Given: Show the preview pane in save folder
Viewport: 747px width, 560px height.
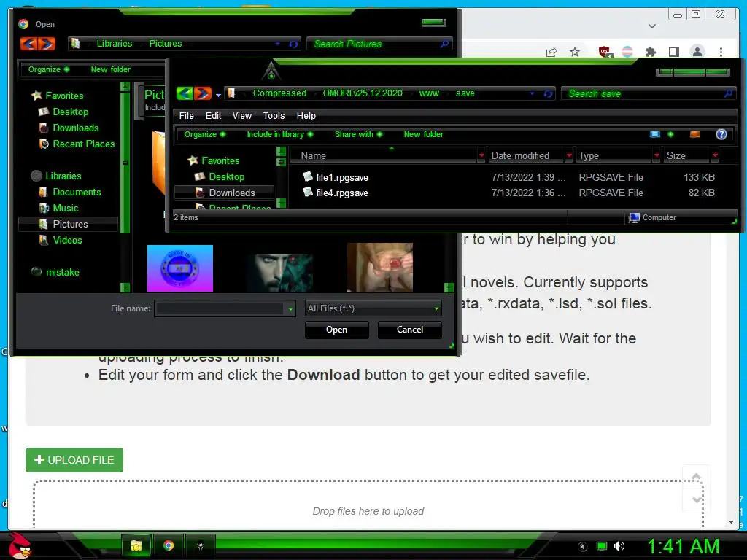Looking at the screenshot, I should (695, 134).
